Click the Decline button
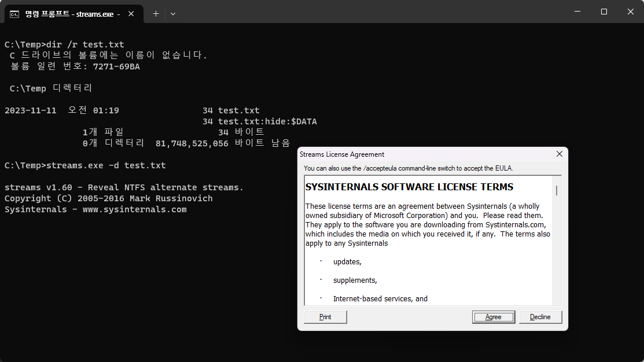This screenshot has height=362, width=644. [x=540, y=317]
